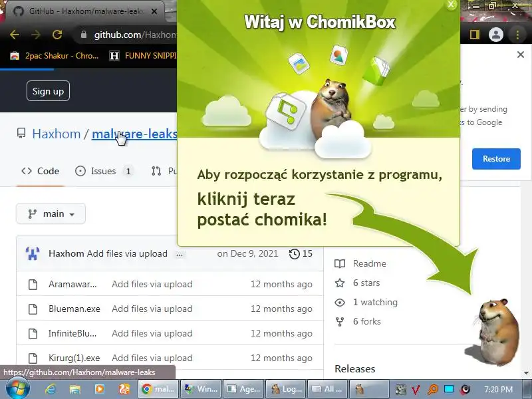Close the ChomikBox welcome popup
532x399 pixels.
click(x=451, y=5)
